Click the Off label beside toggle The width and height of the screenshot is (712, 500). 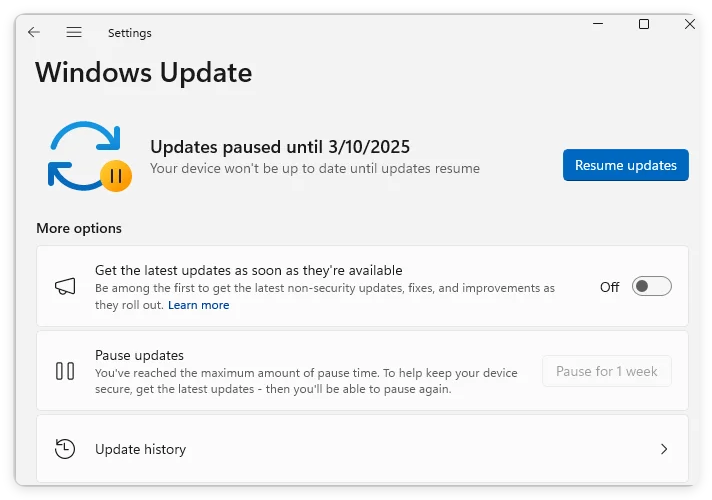tap(610, 287)
